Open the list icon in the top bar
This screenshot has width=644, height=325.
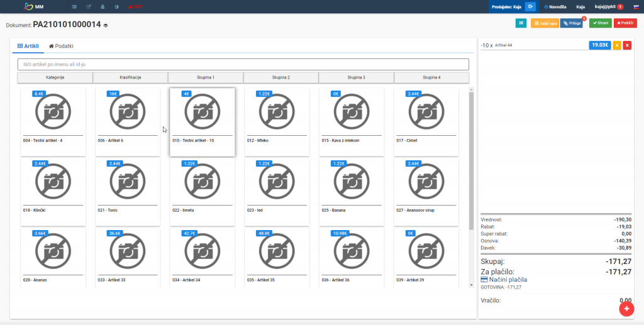tap(74, 6)
